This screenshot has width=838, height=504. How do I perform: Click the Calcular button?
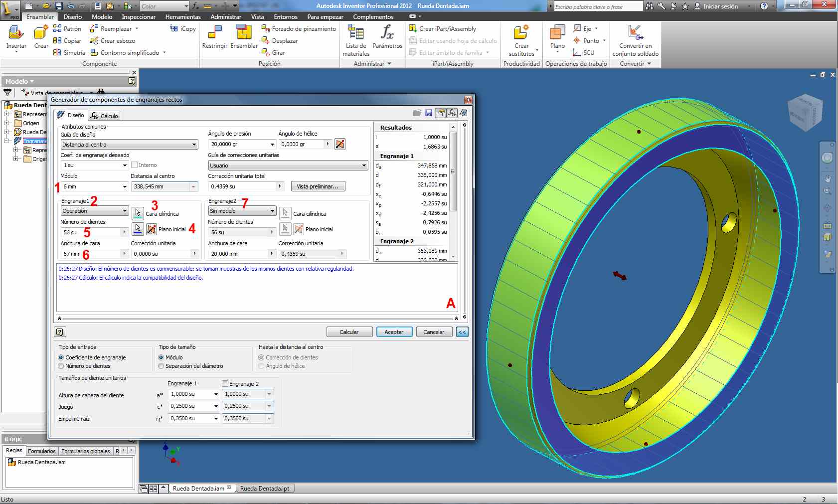coord(349,332)
